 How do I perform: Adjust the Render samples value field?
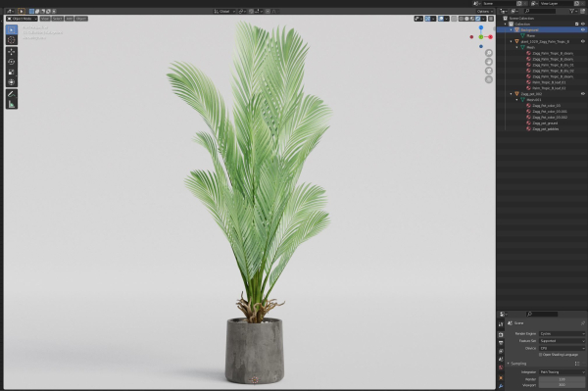click(x=562, y=379)
